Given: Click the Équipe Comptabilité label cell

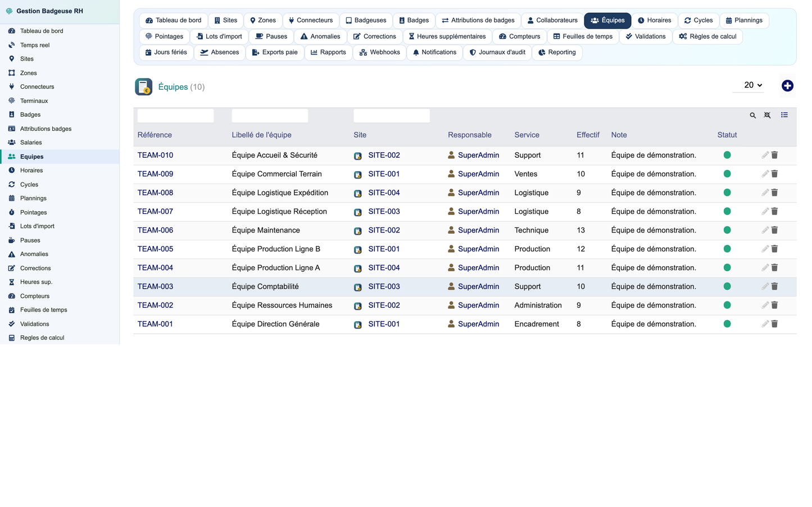Looking at the screenshot, I should coord(265,286).
